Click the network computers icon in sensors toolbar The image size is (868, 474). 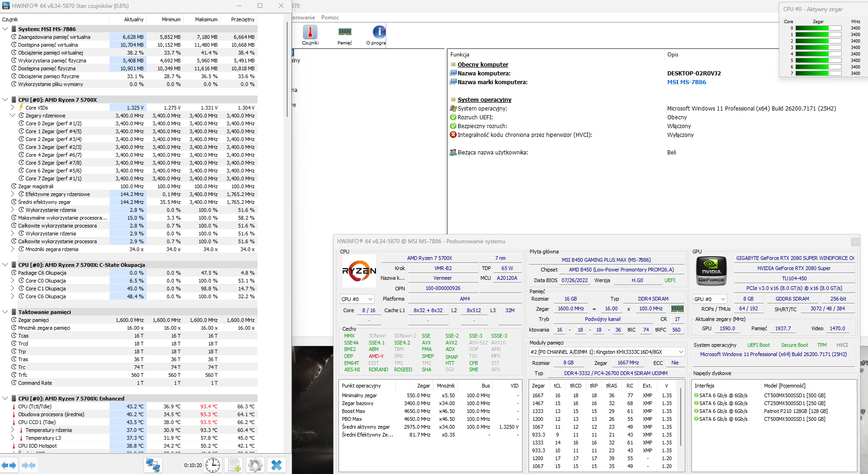[153, 465]
